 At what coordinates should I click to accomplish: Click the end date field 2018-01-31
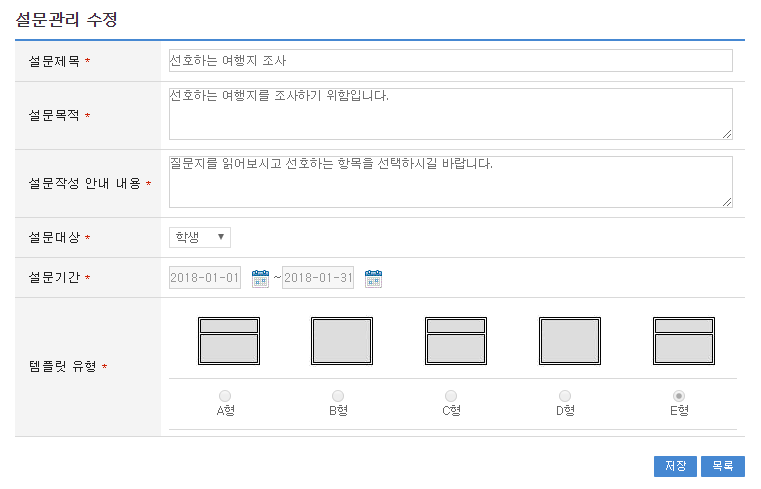(318, 278)
